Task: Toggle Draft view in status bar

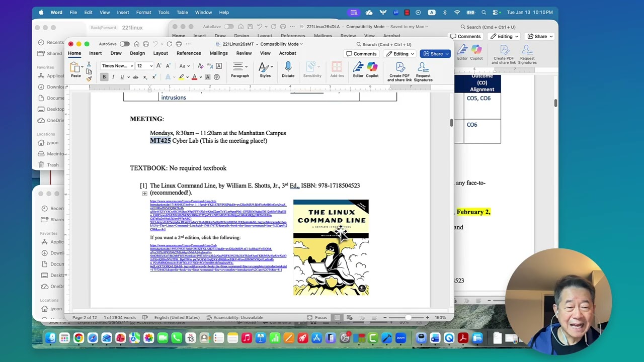Action: 374,317
